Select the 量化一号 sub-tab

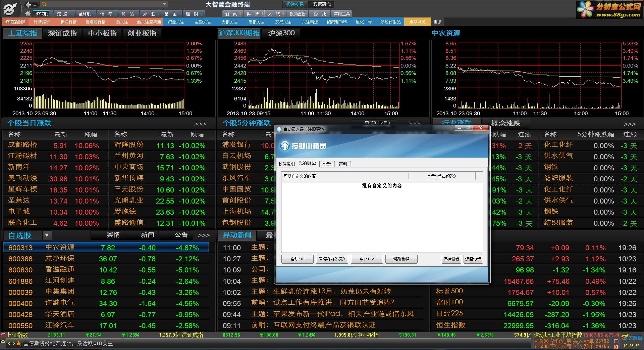[x=364, y=22]
